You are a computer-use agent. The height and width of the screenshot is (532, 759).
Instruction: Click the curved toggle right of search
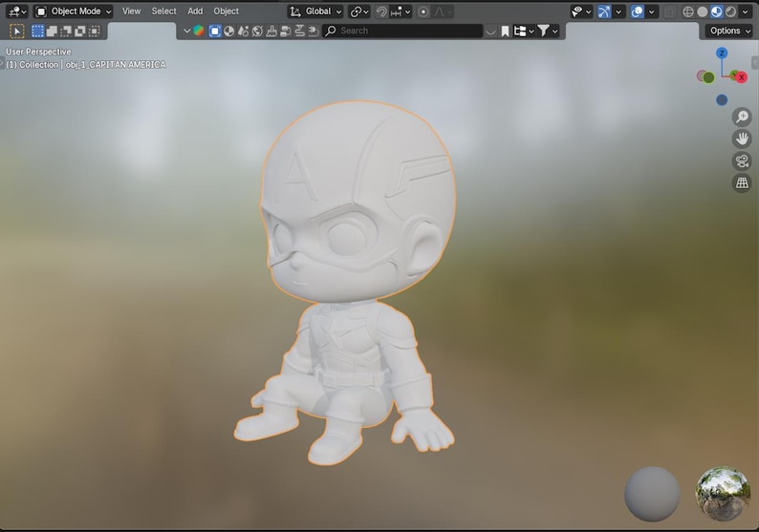[490, 31]
